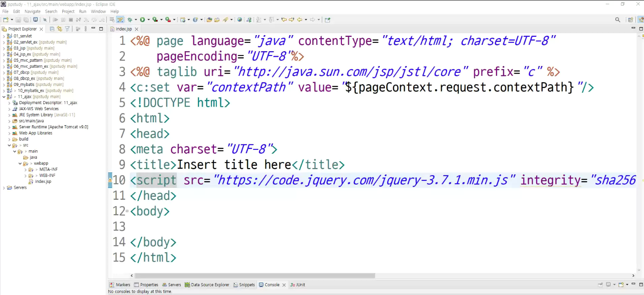This screenshot has height=295, width=644.
Task: Click the warning marker on line 10
Action: [x=110, y=180]
